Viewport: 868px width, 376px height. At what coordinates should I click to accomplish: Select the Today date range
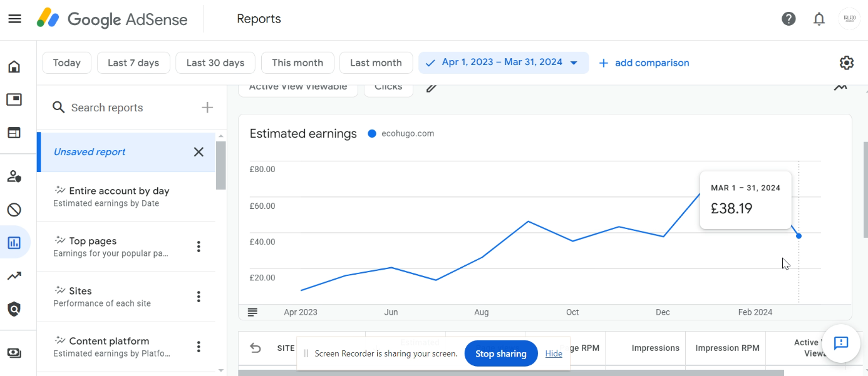click(67, 63)
